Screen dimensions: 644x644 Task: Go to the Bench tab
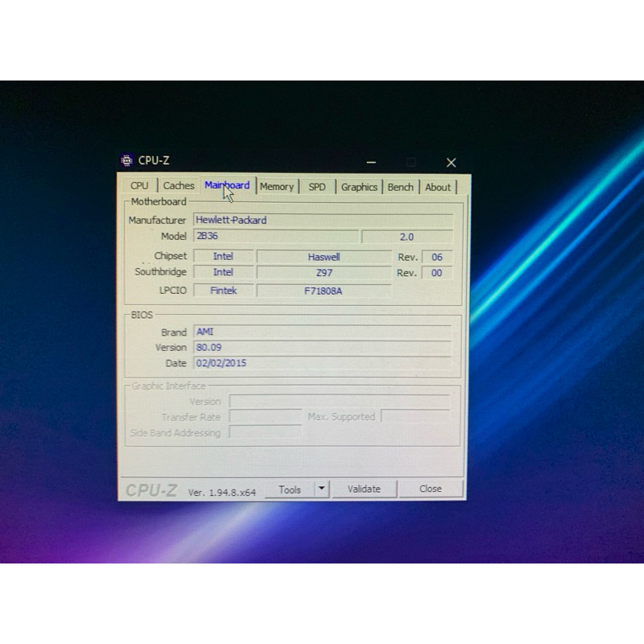point(401,187)
